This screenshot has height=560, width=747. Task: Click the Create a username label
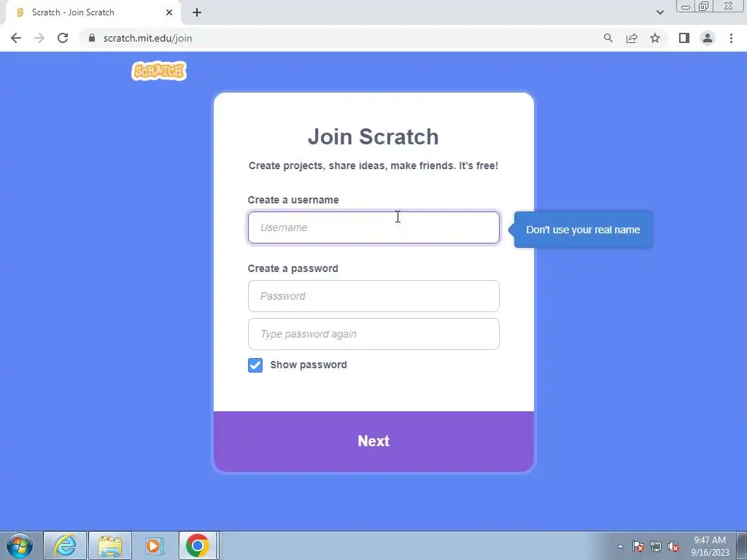pos(293,200)
